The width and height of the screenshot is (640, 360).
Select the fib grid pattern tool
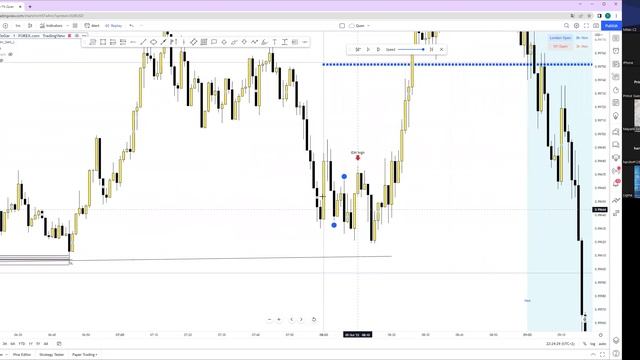point(204,42)
